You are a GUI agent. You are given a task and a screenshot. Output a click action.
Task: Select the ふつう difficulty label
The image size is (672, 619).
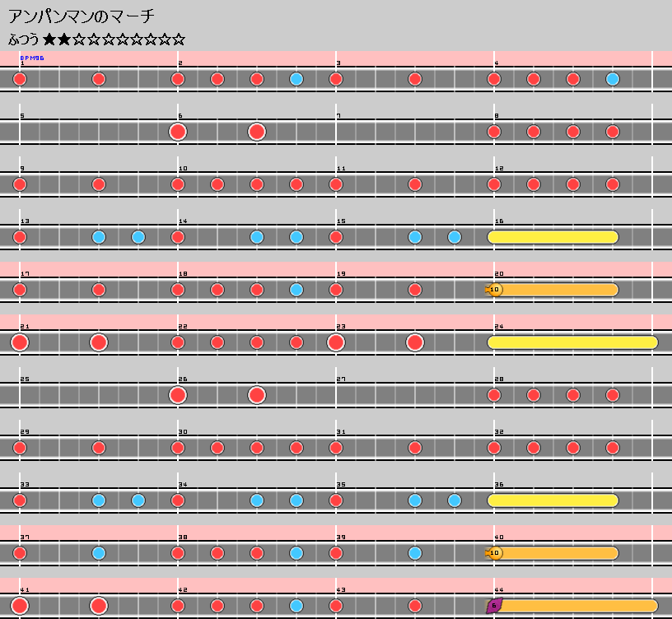(x=23, y=39)
